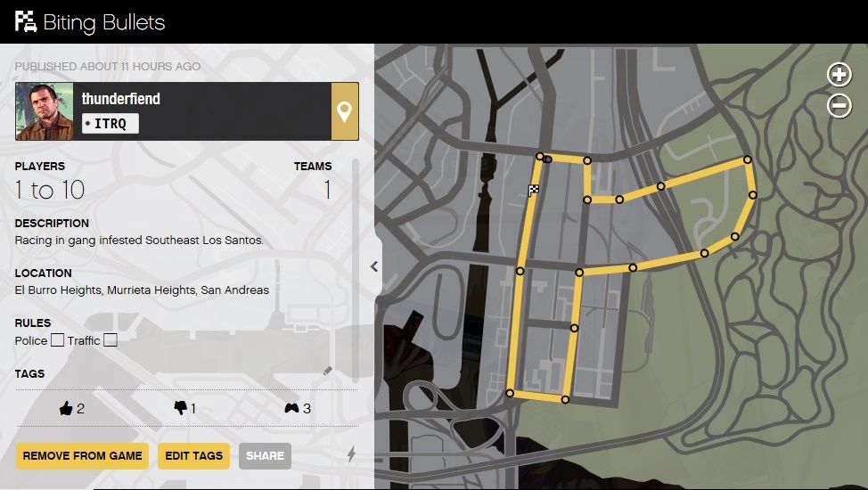868x490 pixels.
Task: Click the thumbs down dislike icon
Action: pyautogui.click(x=181, y=409)
